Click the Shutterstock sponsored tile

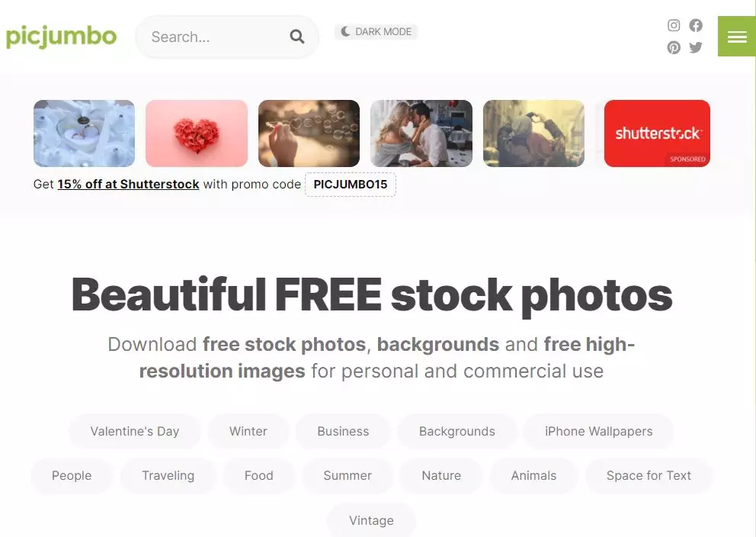[657, 133]
